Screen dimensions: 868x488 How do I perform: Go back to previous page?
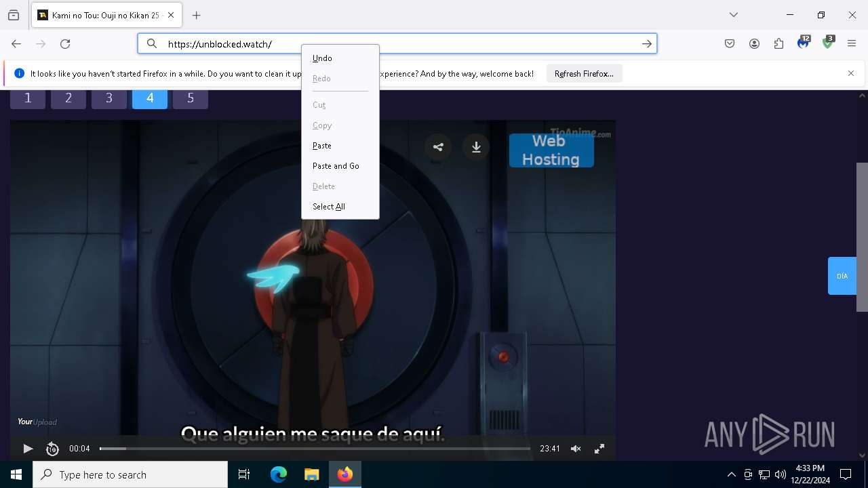tap(16, 43)
